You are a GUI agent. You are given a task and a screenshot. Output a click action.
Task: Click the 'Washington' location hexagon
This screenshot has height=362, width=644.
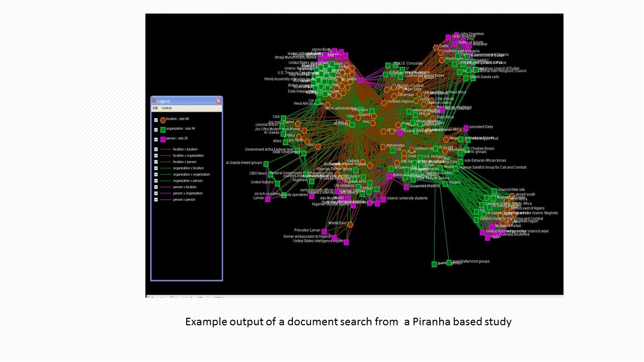pos(441,59)
